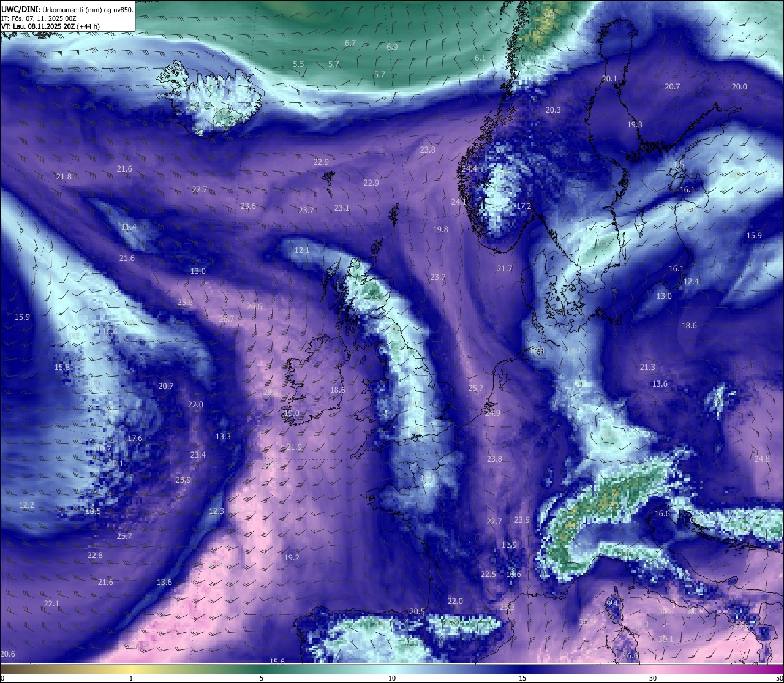Click the '26.6' value label
784x683 pixels.
254,307
